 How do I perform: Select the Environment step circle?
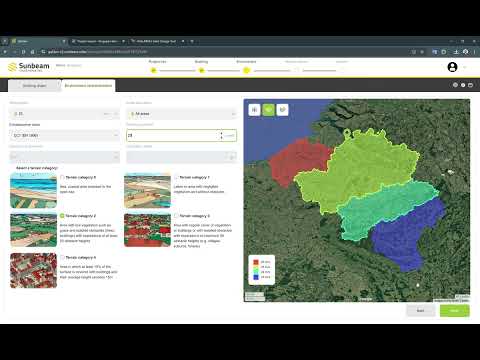pyautogui.click(x=246, y=70)
